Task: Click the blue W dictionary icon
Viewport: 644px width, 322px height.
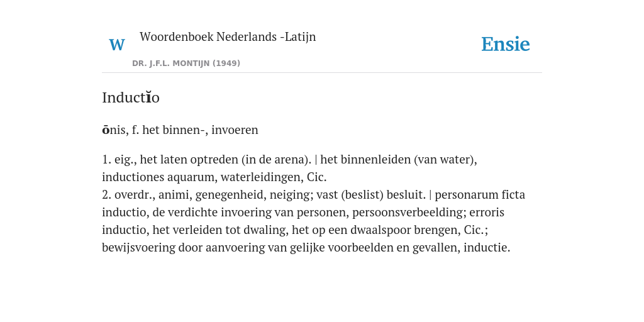Action: [x=116, y=45]
